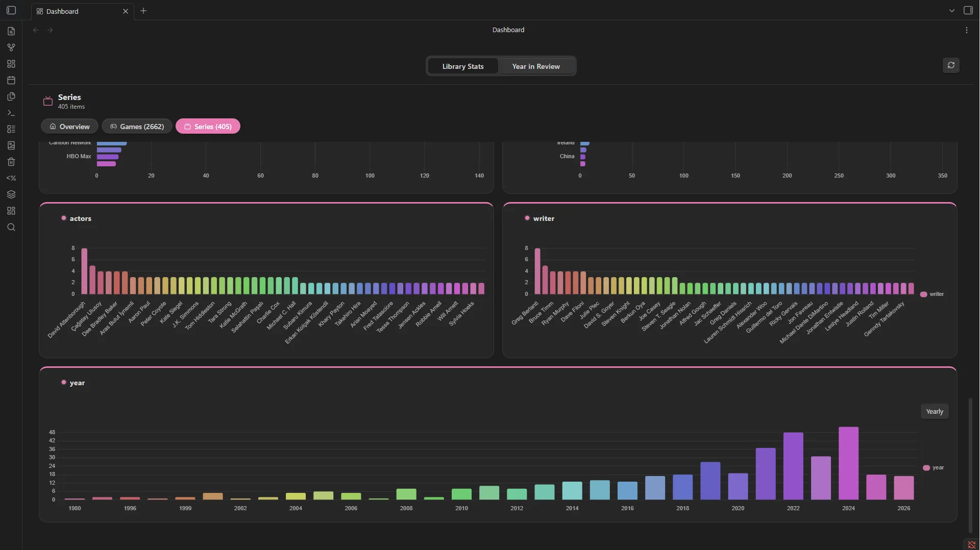Click Greg Berlanti bar in writer chart
This screenshot has height=550, width=980.
pyautogui.click(x=537, y=271)
